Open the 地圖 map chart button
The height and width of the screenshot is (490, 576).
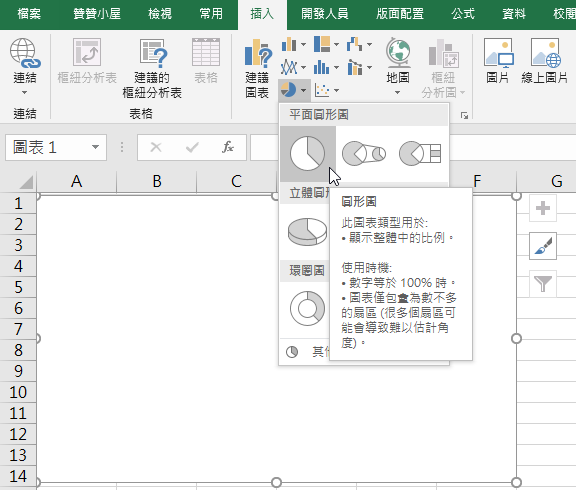(x=398, y=67)
